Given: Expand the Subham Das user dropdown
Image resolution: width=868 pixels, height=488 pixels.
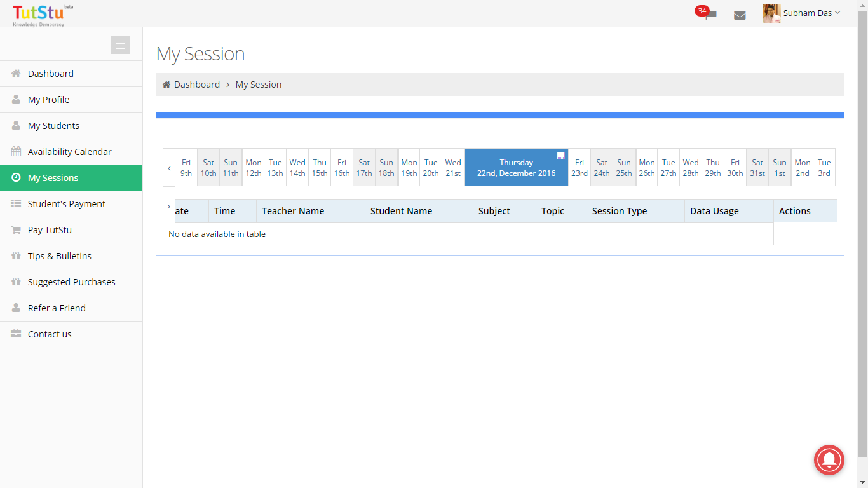Looking at the screenshot, I should (811, 13).
